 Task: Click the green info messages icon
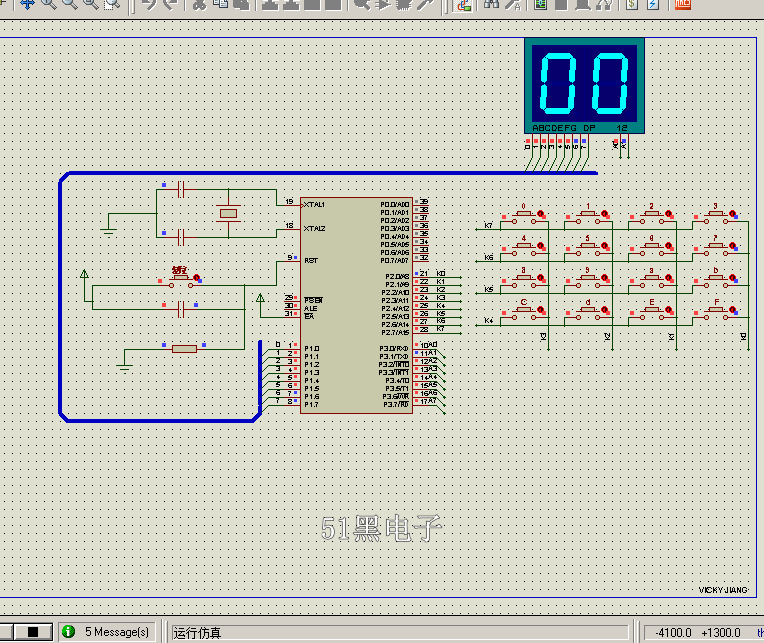(x=69, y=631)
